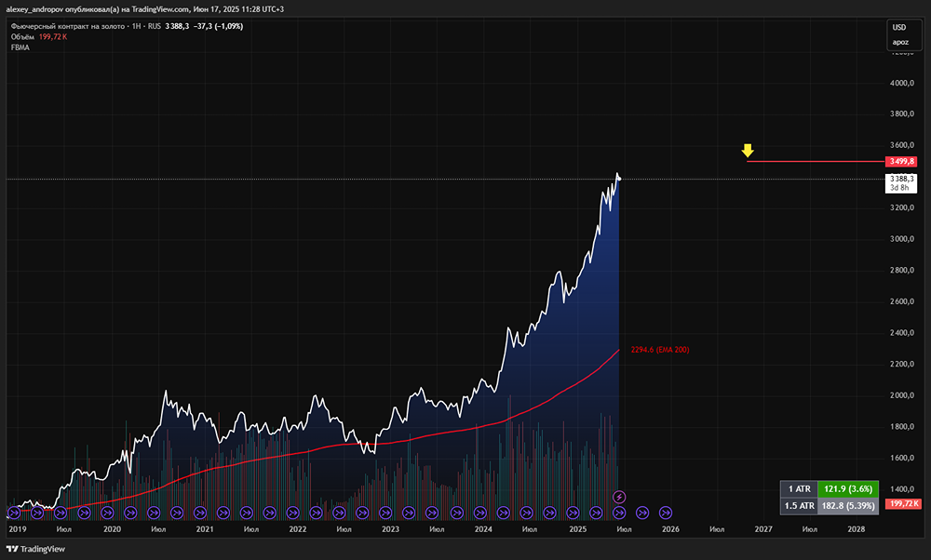This screenshot has width=931, height=560.
Task: Click the 2024 label on time axis
Action: (x=483, y=529)
